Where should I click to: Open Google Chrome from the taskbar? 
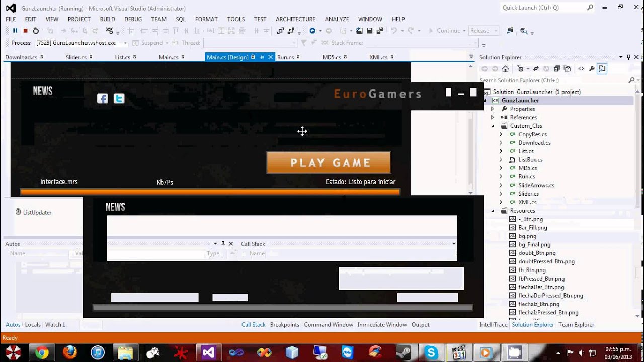tap(42, 352)
